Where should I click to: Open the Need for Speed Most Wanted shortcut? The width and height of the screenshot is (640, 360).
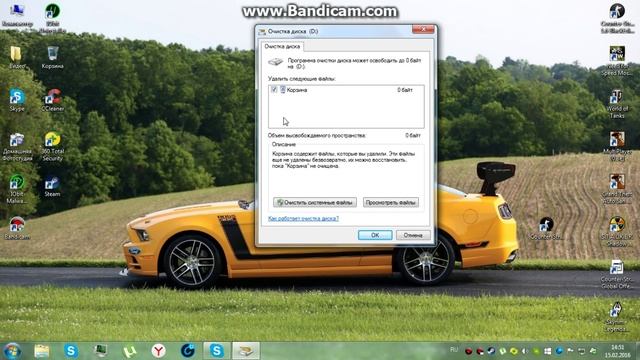pyautogui.click(x=617, y=61)
